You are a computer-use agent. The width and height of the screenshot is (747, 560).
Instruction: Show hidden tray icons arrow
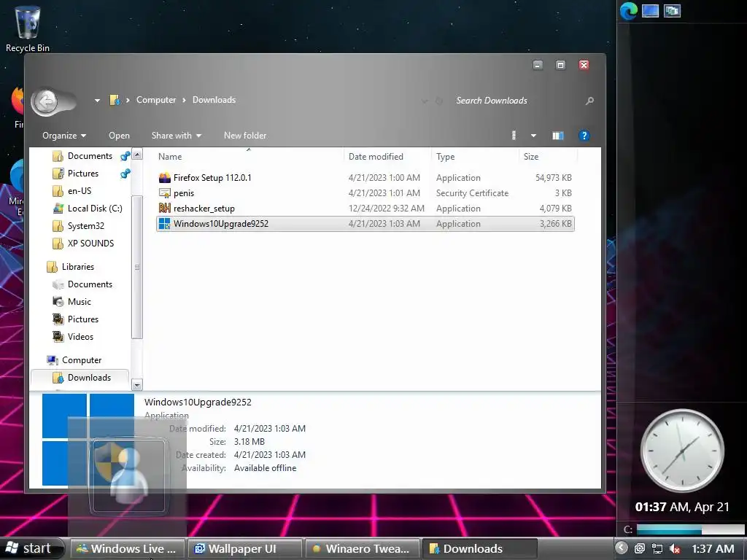tap(622, 548)
